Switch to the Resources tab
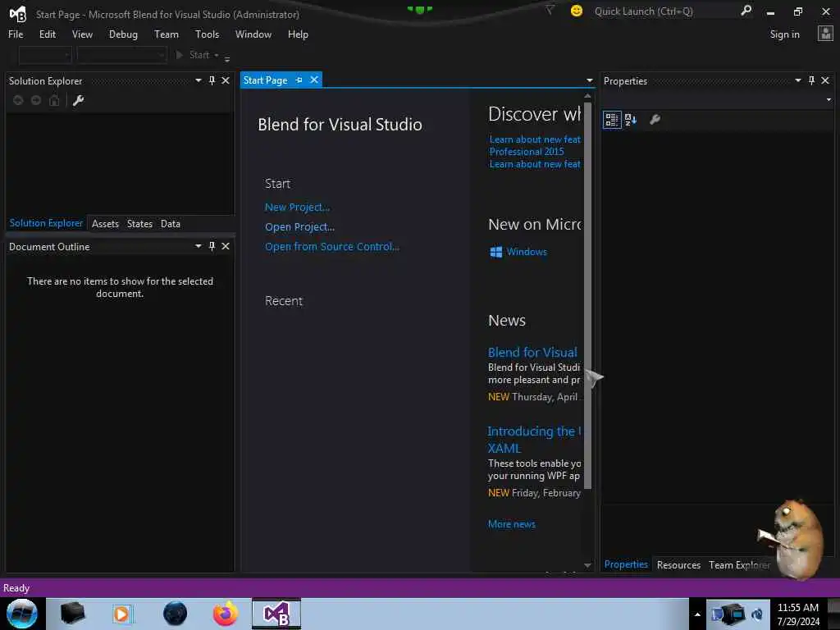 coord(678,565)
